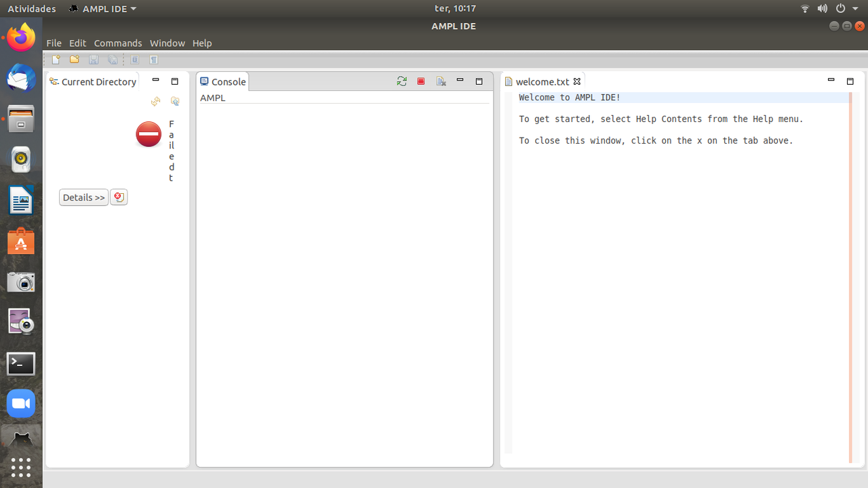The image size is (868, 488).
Task: Launch Firefox from the dock
Action: point(21,37)
